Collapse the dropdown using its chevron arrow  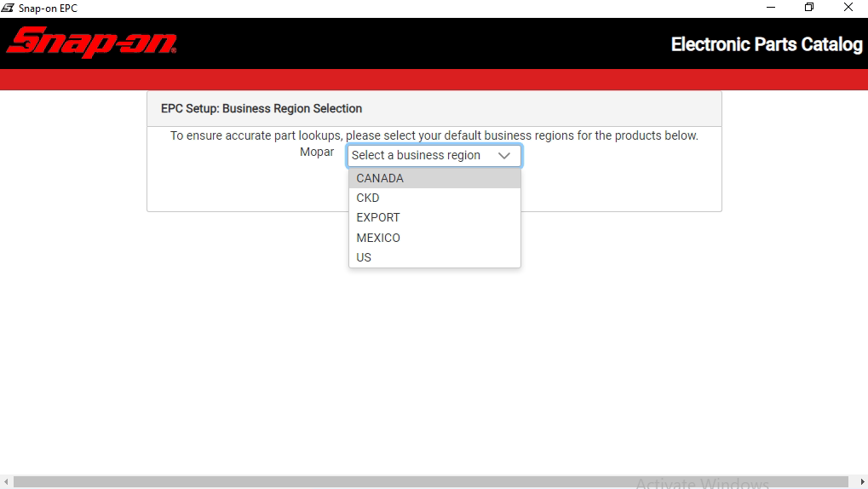[503, 156]
